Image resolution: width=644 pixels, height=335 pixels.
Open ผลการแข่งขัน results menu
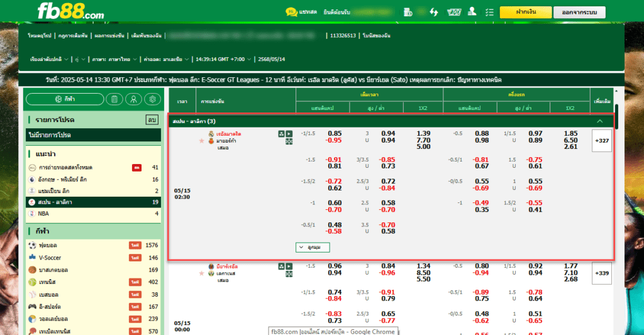click(109, 36)
